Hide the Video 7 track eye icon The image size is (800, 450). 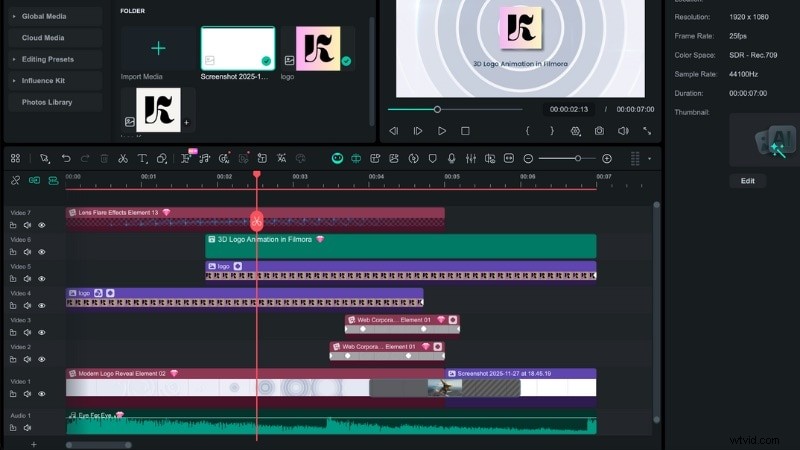click(x=42, y=225)
